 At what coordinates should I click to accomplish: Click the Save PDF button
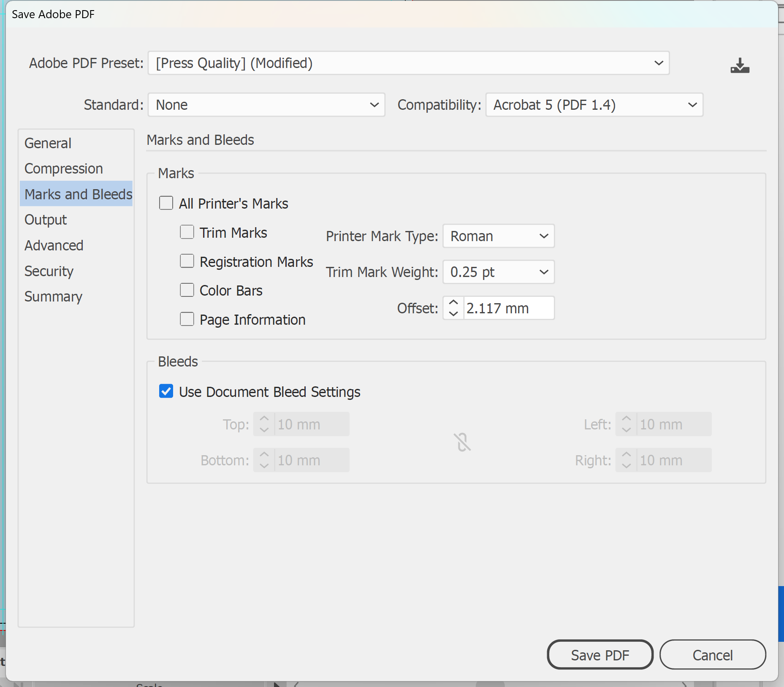[x=600, y=655]
